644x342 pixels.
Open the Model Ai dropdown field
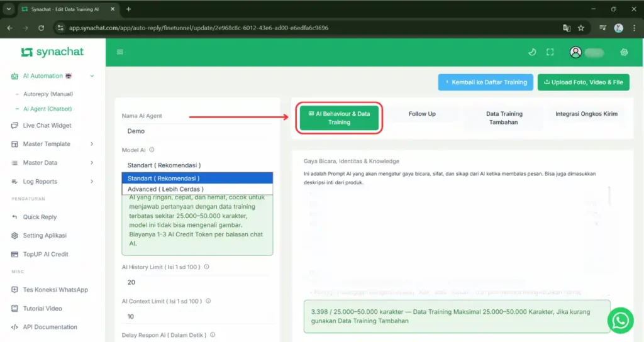point(197,165)
